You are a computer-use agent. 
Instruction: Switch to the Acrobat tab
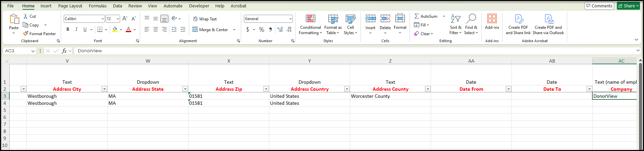238,6
